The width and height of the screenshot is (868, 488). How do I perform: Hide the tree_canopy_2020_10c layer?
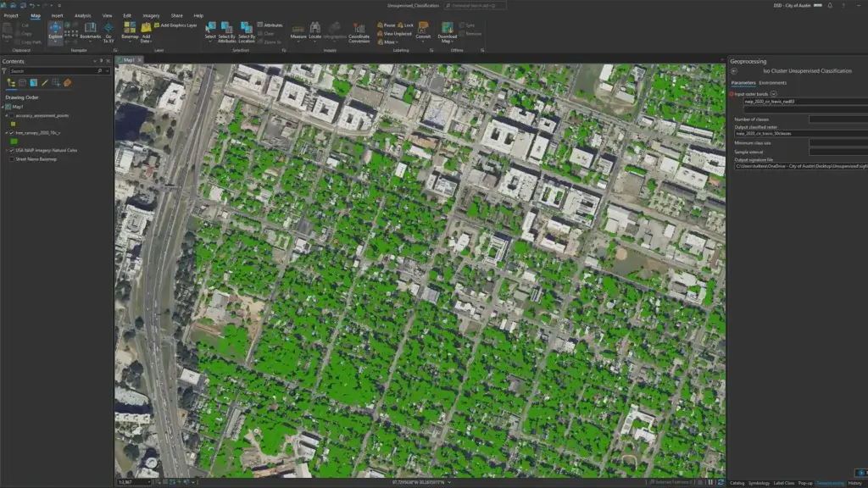pos(11,131)
